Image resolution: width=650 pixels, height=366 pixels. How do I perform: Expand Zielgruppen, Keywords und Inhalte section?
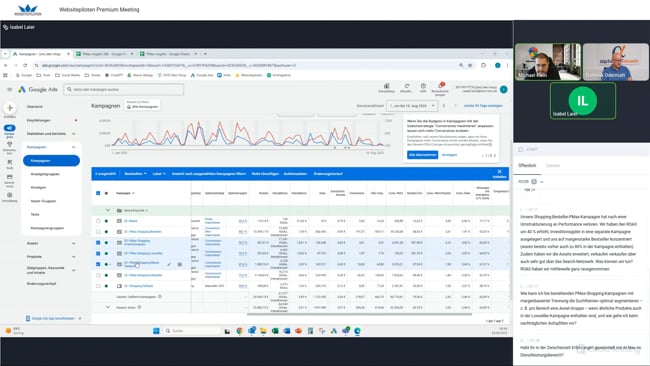pyautogui.click(x=74, y=270)
